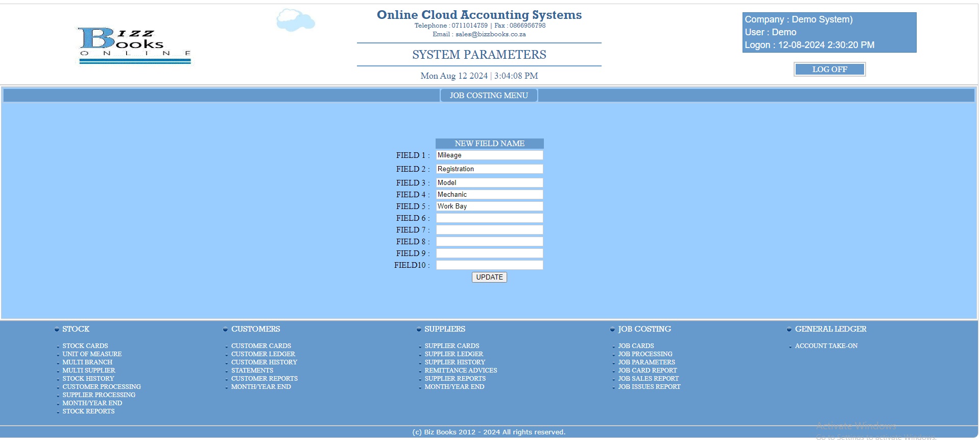
Task: Click the bullet icon beside STOCK heading
Action: (x=57, y=330)
